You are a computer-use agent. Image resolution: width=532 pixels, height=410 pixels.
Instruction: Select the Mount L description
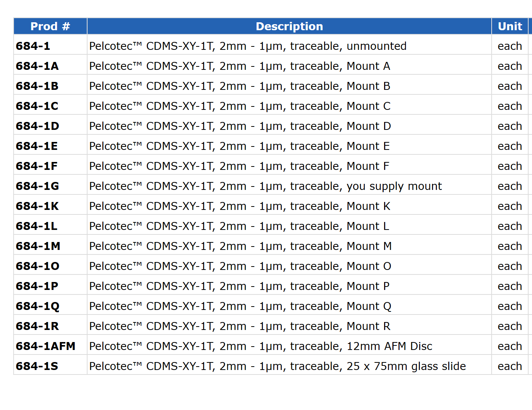(x=239, y=226)
